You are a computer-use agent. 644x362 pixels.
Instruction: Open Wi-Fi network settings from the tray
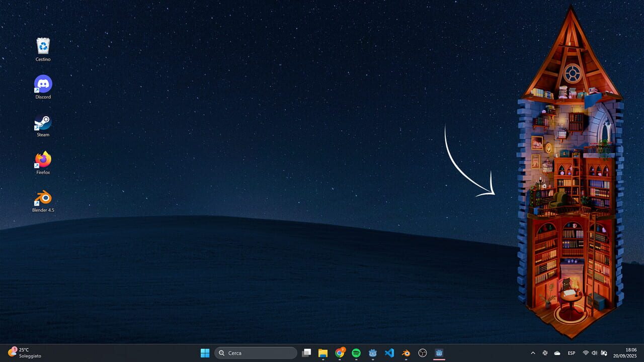click(x=586, y=352)
